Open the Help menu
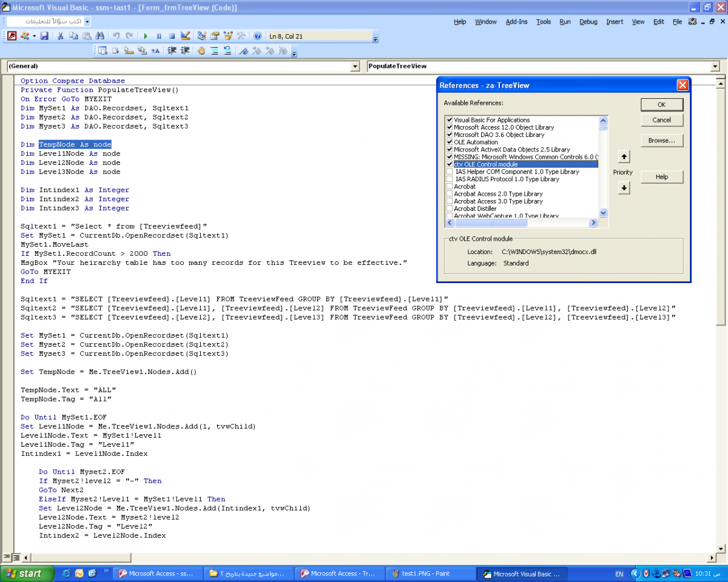728x582 pixels. click(x=460, y=22)
